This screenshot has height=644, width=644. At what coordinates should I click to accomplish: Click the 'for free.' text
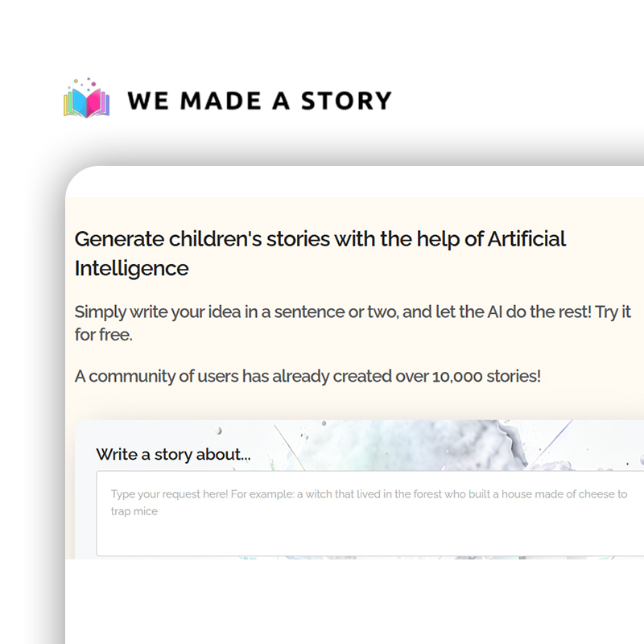tap(103, 335)
